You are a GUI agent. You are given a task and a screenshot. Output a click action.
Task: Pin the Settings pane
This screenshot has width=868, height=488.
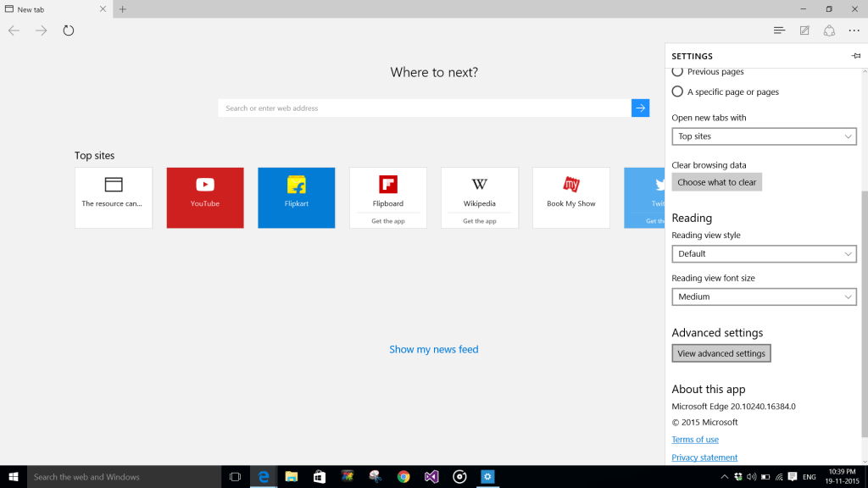tap(856, 56)
